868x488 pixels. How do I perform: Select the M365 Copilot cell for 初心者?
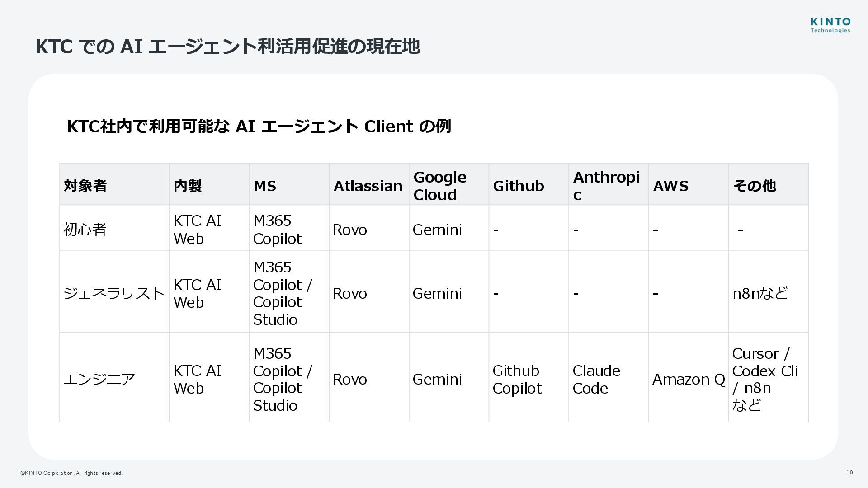click(277, 230)
